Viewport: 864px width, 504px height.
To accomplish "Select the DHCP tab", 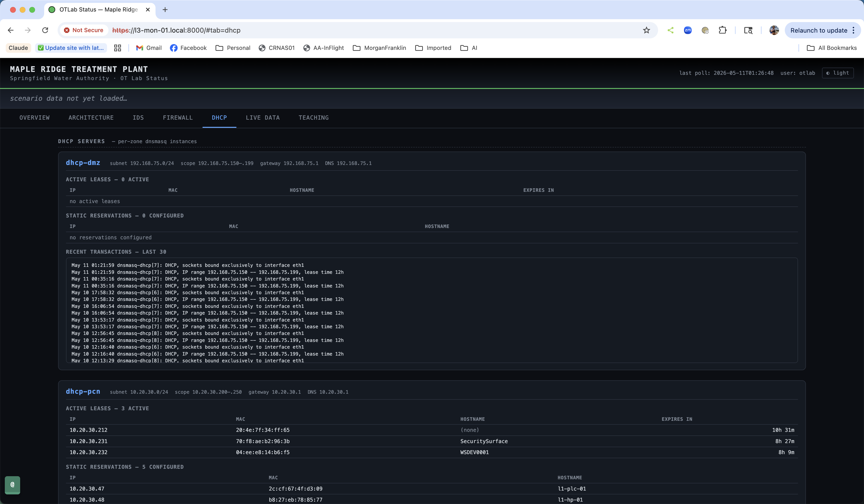I will tap(219, 117).
